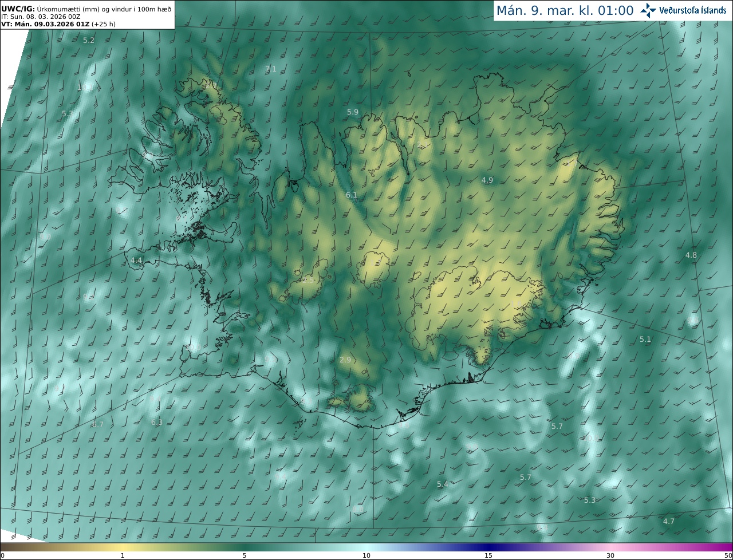Click the 4.4 value label
The height and width of the screenshot is (560, 733).
pos(136,261)
